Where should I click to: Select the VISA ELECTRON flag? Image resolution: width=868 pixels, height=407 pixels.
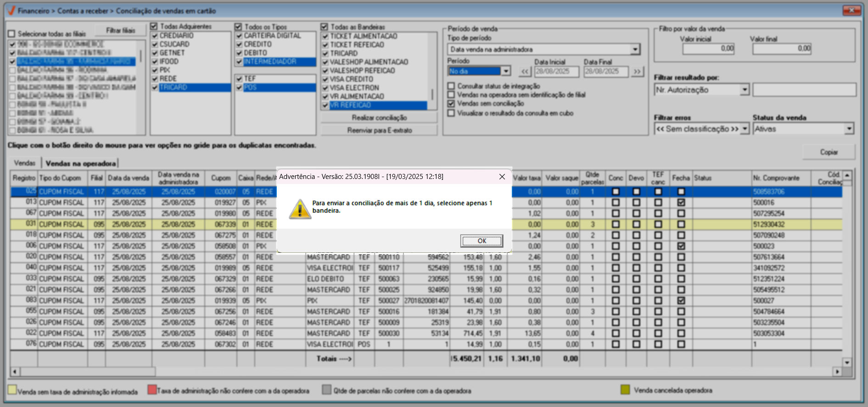pos(354,88)
